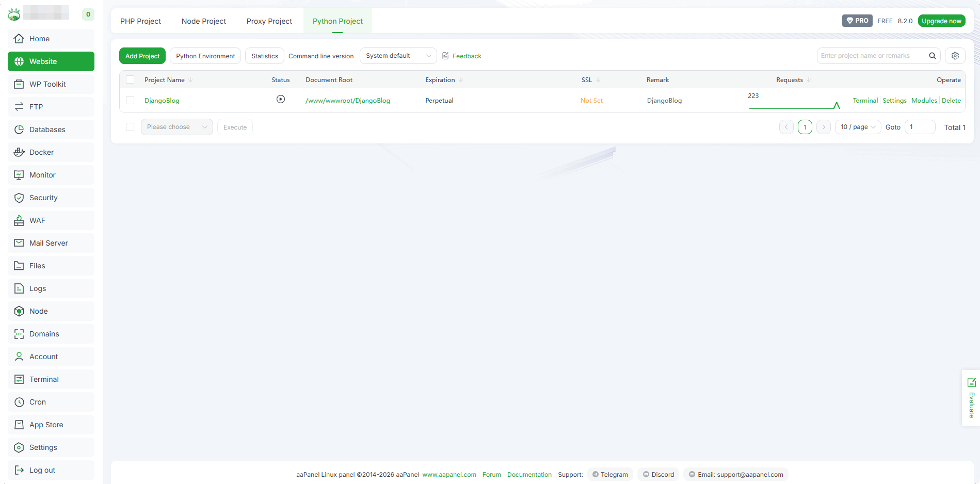Screen dimensions: 980x484
Task: Toggle the select-all header checkbox
Action: 130,79
